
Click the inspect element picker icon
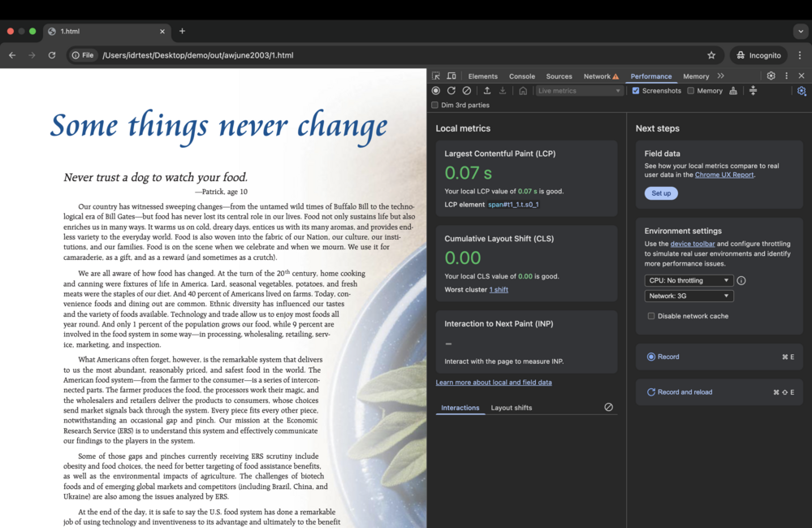click(x=436, y=76)
